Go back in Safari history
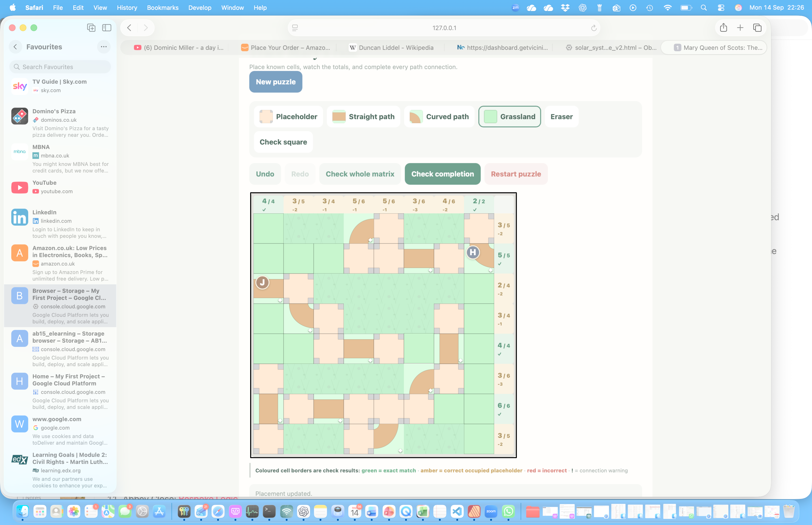The width and height of the screenshot is (812, 525). pyautogui.click(x=129, y=28)
